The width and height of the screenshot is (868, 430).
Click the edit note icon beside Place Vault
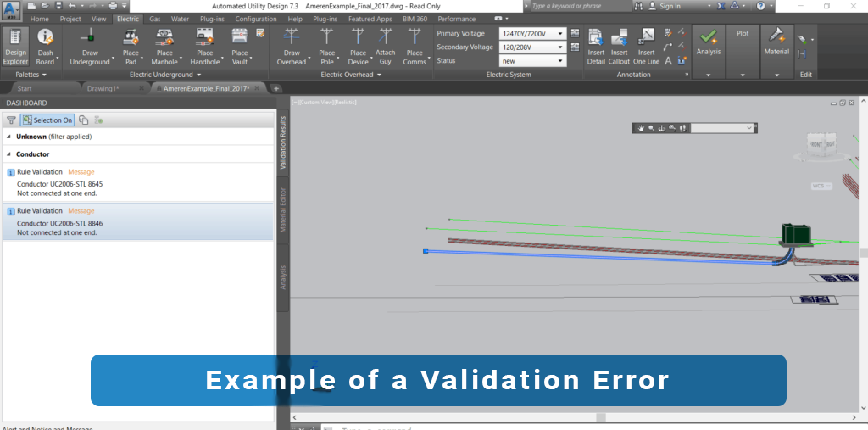click(x=260, y=33)
